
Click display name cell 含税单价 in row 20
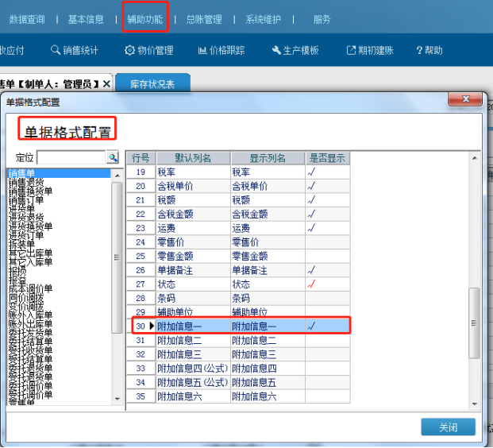click(268, 186)
